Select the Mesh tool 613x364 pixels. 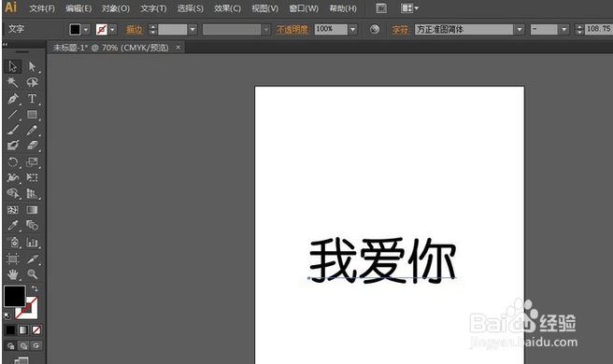(x=12, y=210)
